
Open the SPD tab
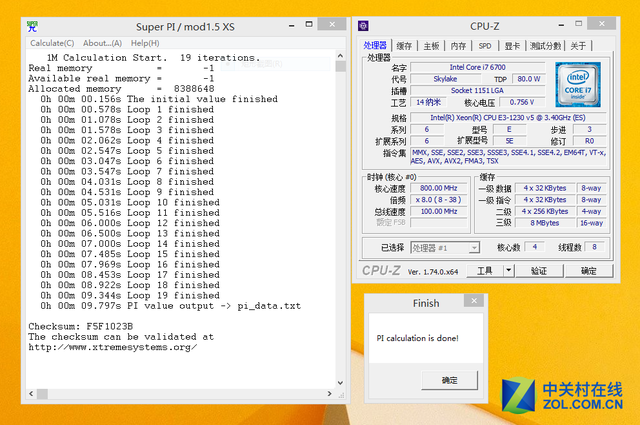(485, 46)
